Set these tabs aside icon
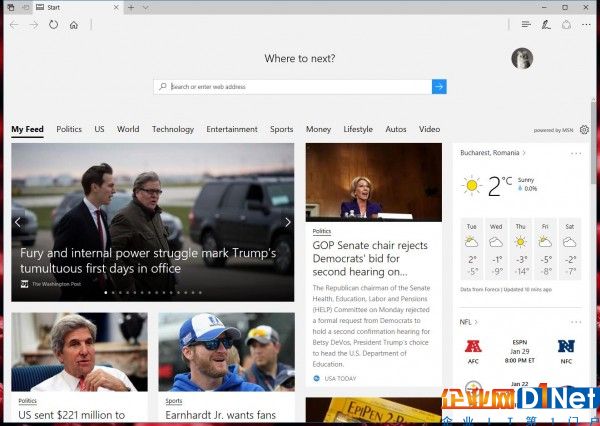 [x=26, y=7]
